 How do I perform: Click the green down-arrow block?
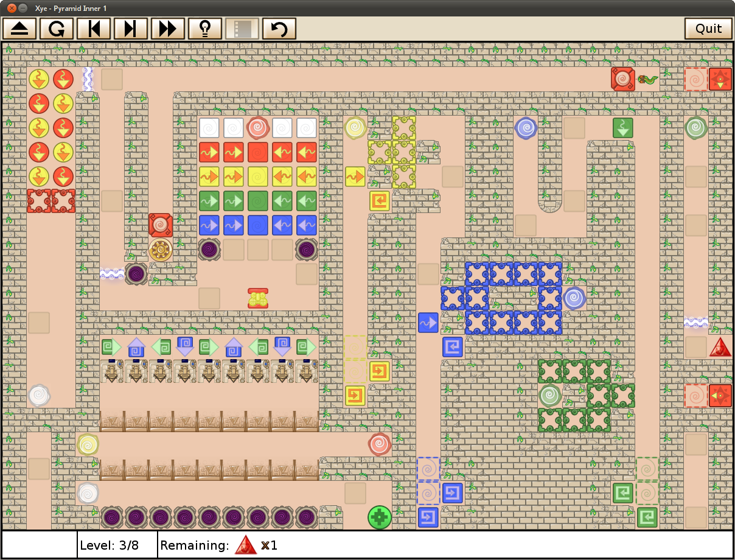tap(623, 128)
